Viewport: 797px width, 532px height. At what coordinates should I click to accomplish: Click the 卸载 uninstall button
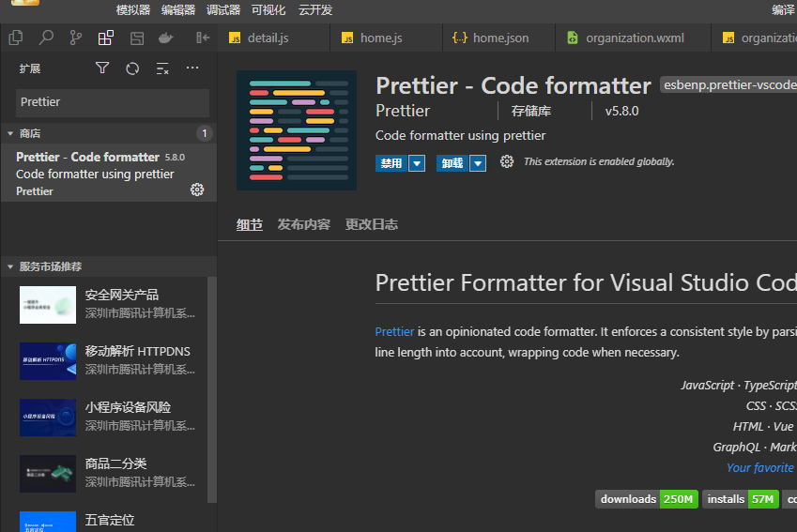point(452,163)
